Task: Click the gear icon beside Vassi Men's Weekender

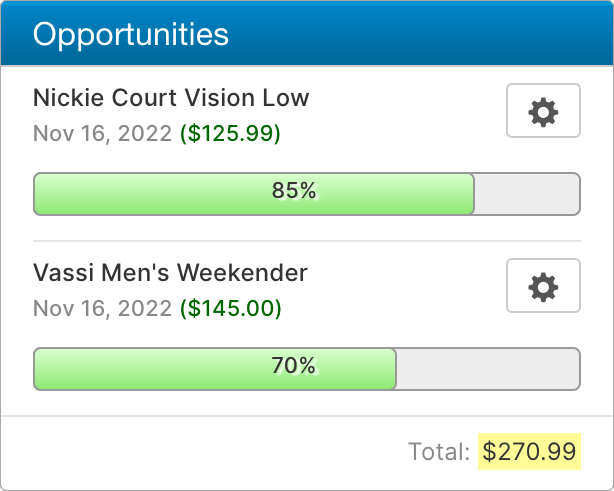Action: point(543,286)
